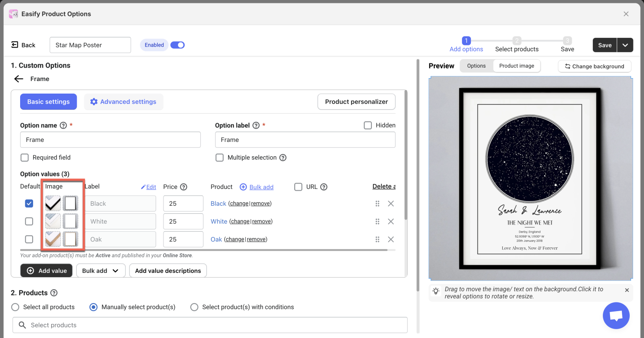Open the Bulk add dropdown button

click(101, 271)
